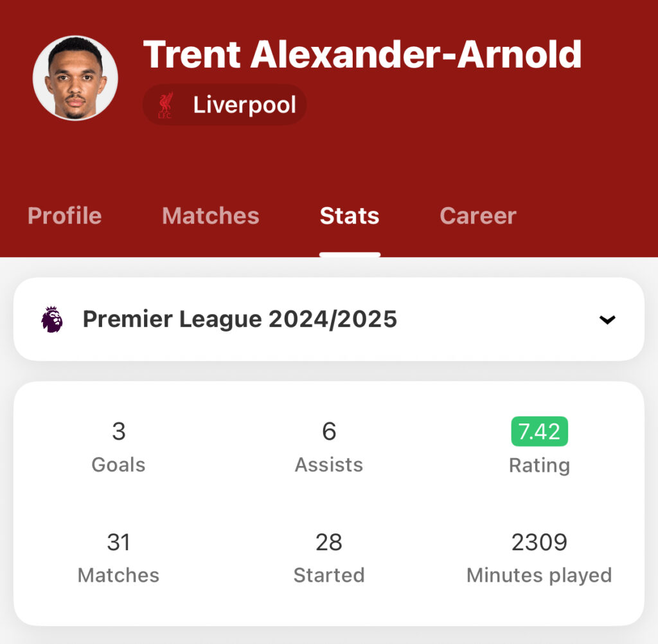658x644 pixels.
Task: Tap the 2309 Minutes played stat
Action: (x=539, y=558)
